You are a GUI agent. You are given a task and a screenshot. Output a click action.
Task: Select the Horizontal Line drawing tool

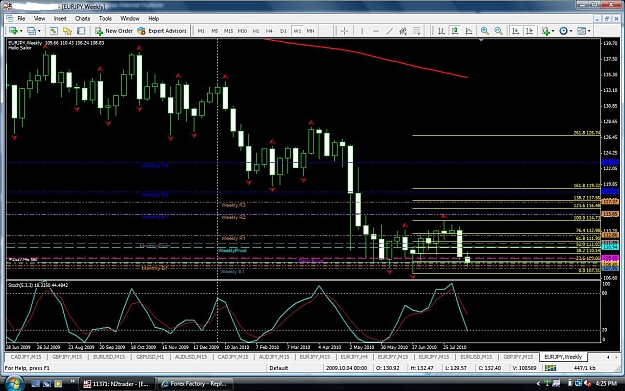[376, 31]
